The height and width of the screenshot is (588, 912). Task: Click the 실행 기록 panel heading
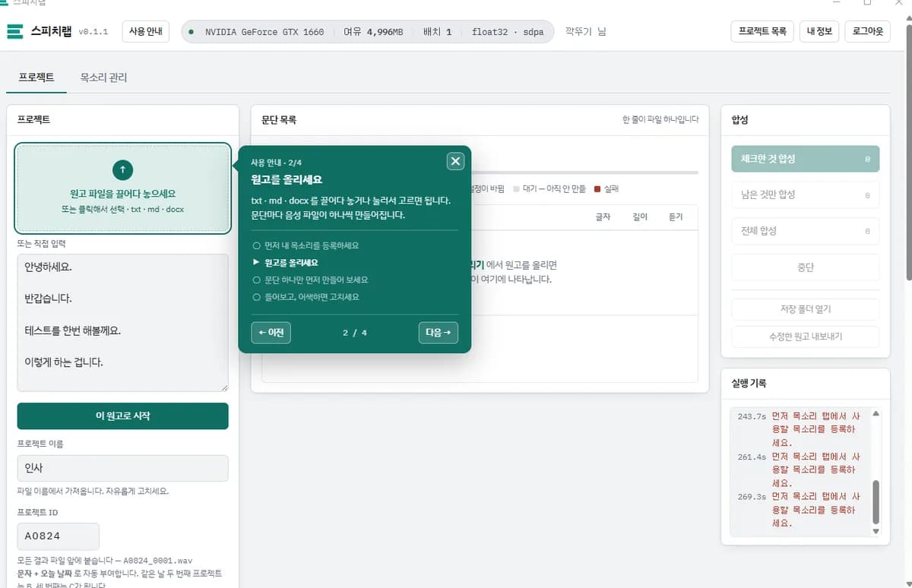pos(749,384)
